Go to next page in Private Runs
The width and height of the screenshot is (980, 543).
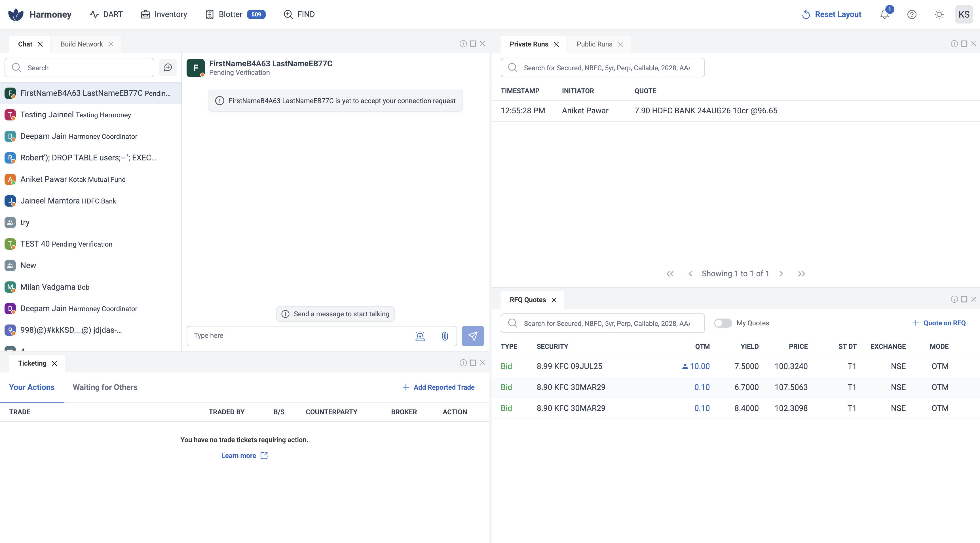(781, 273)
